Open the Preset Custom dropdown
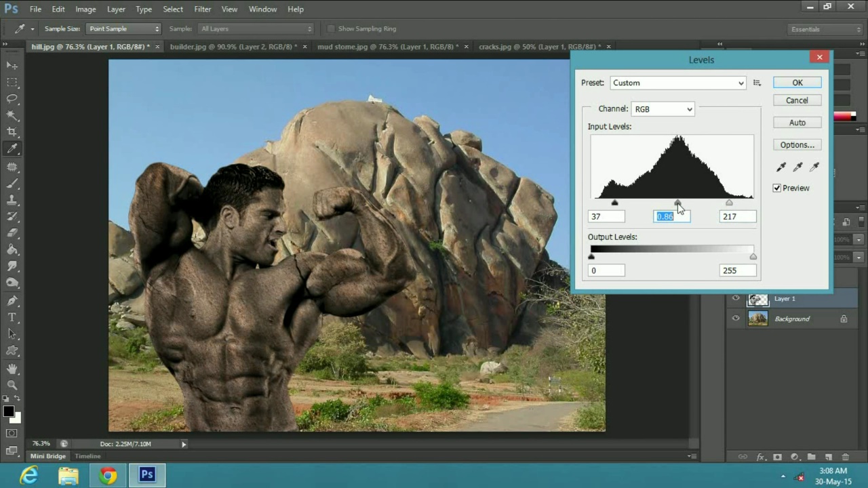 click(x=677, y=83)
